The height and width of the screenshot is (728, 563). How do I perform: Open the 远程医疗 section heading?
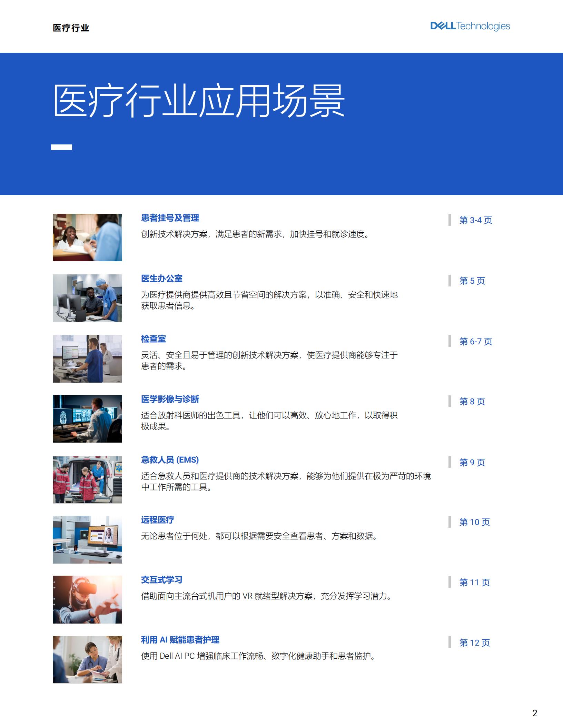[157, 520]
